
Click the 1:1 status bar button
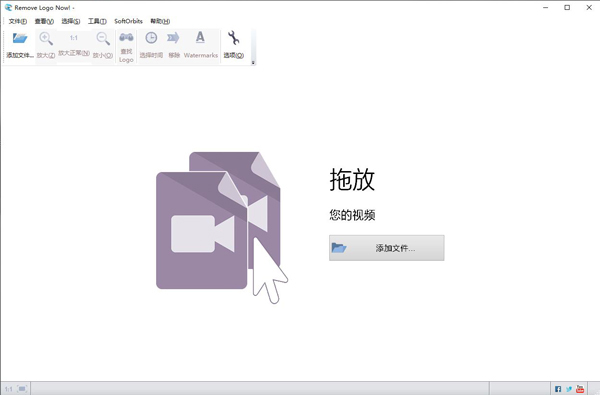(8, 389)
